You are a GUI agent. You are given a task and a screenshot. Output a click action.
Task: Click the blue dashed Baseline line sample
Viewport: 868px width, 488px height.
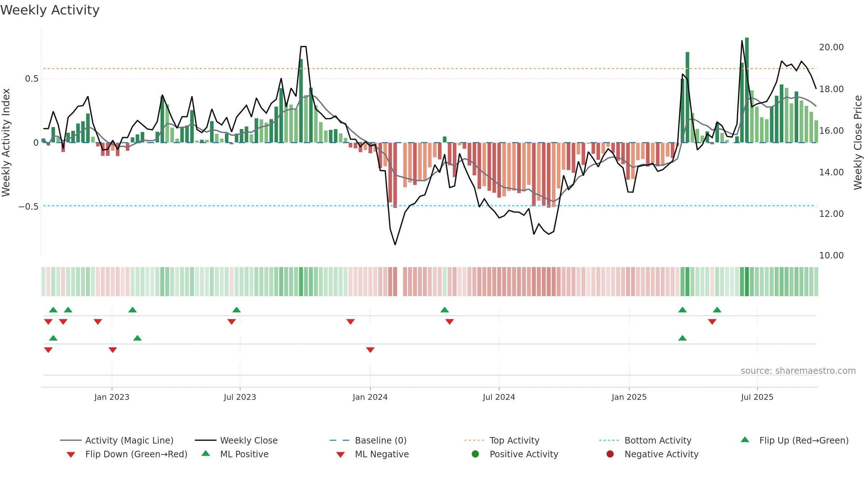pyautogui.click(x=339, y=440)
